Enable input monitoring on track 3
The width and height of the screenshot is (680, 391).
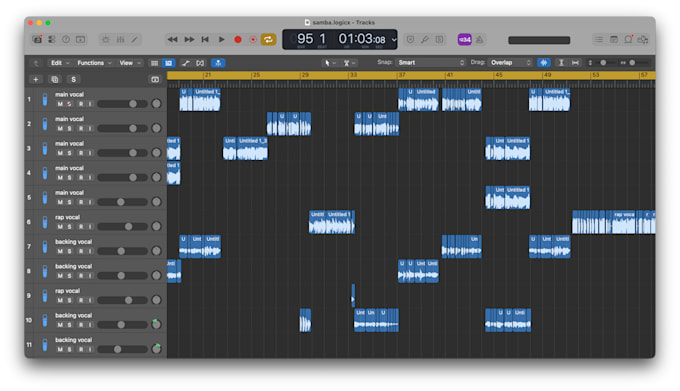[90, 153]
